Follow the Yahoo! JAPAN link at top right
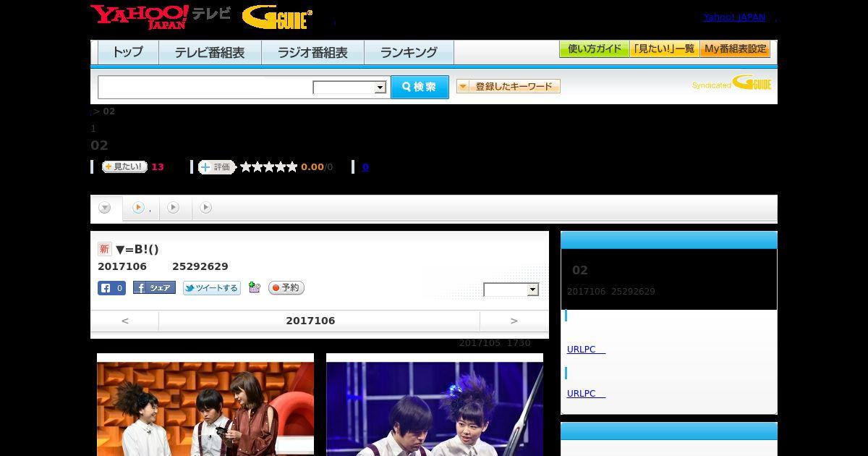Viewport: 868px width, 456px height. 734,17
